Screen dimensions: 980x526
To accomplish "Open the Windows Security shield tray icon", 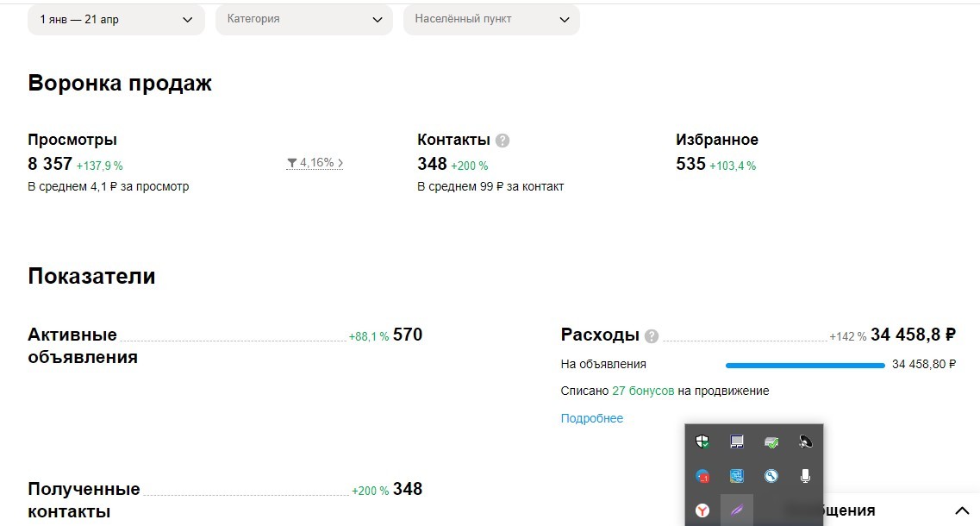I will pos(702,442).
